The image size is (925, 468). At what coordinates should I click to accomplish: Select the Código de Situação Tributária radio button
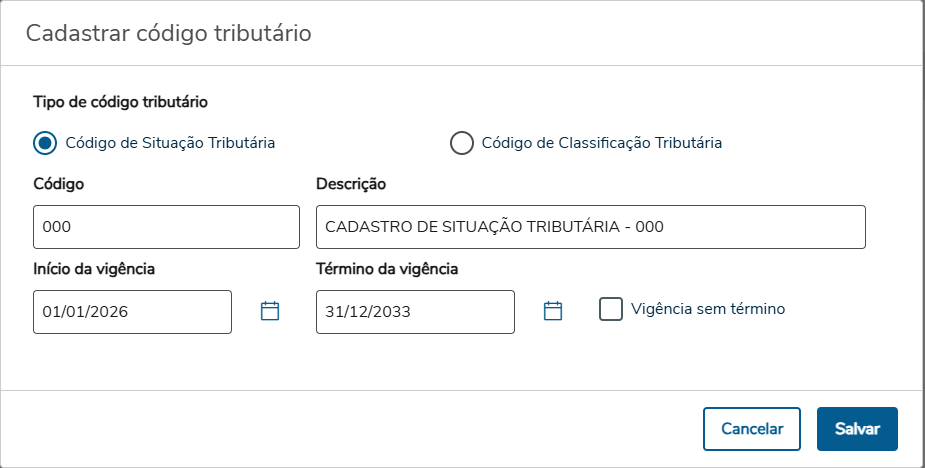[x=44, y=143]
